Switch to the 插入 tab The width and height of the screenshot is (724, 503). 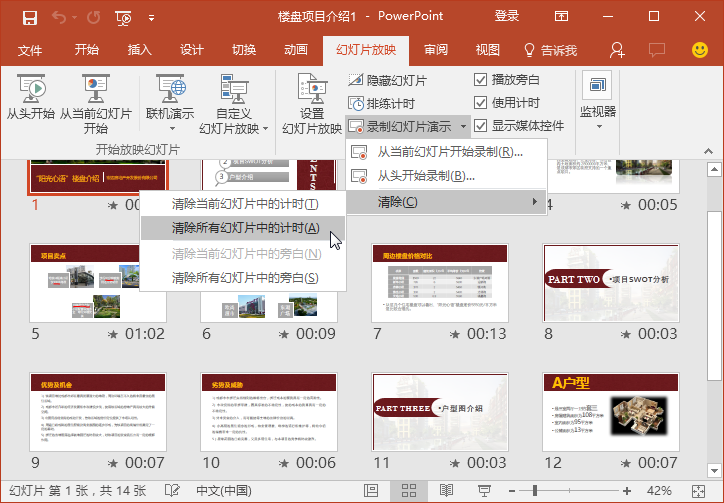(x=139, y=50)
